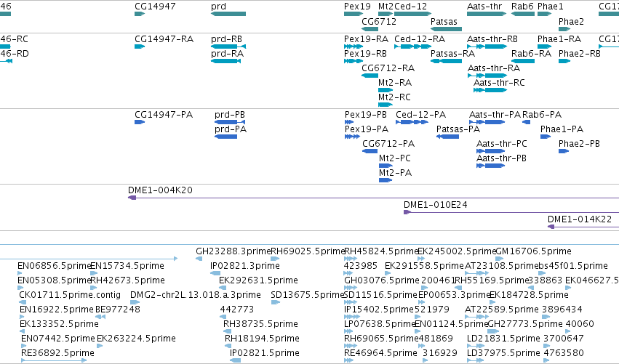Click the GH27773.5prime label

525,324
